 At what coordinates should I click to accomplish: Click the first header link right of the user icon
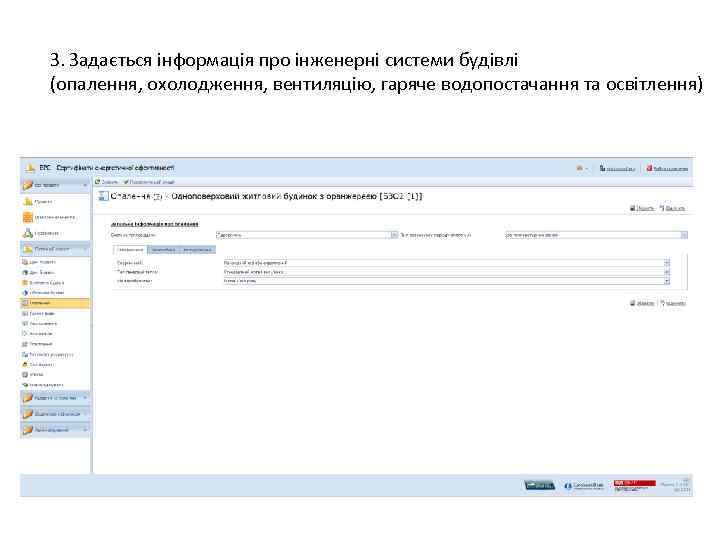618,169
